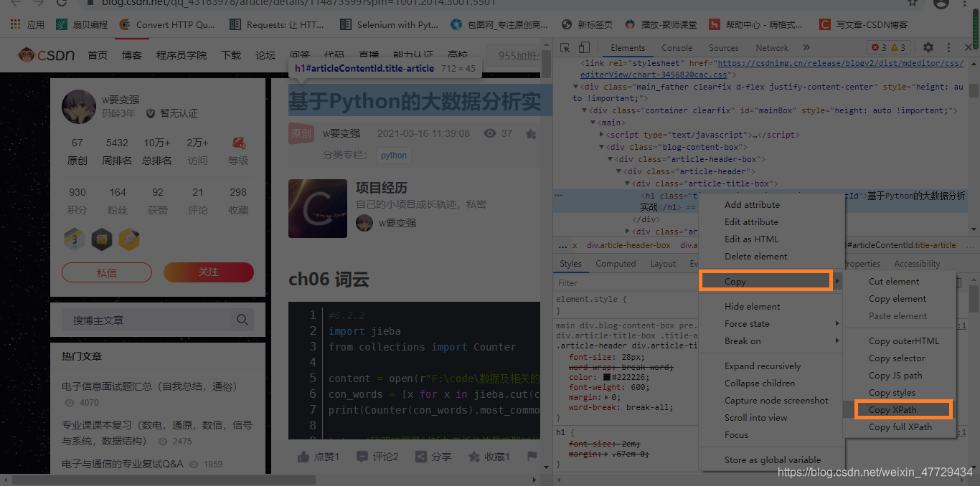This screenshot has height=486, width=980.
Task: Collapse the div article-header-box node
Action: (x=610, y=159)
